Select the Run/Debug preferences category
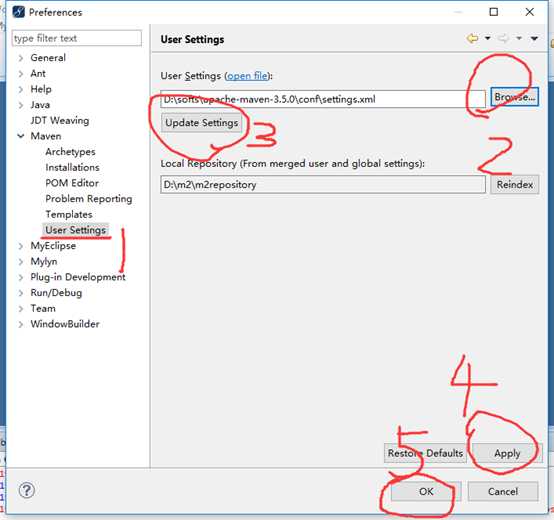 (x=56, y=293)
